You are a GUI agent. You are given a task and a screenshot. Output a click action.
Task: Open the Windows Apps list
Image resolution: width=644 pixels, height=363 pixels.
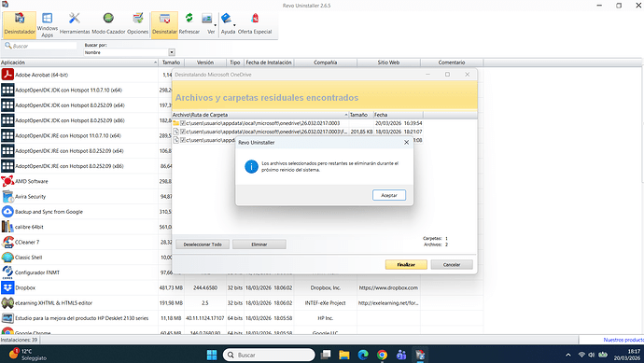(x=48, y=24)
